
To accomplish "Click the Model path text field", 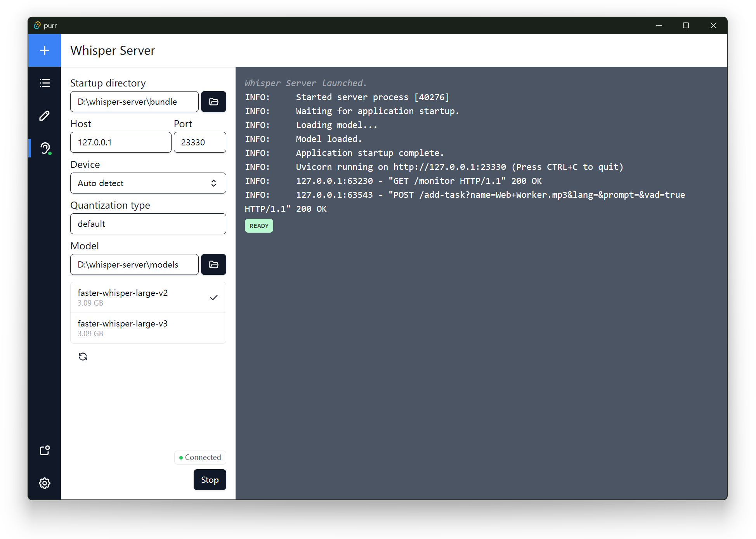I will pyautogui.click(x=134, y=264).
